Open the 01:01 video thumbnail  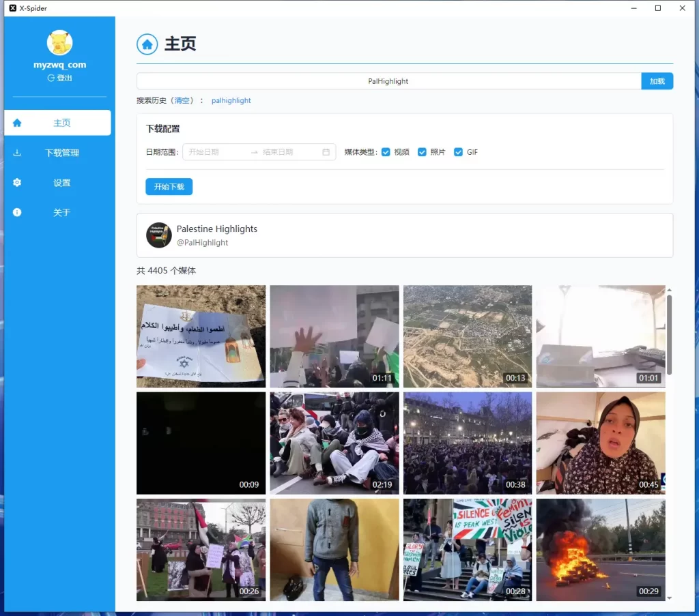tap(601, 336)
